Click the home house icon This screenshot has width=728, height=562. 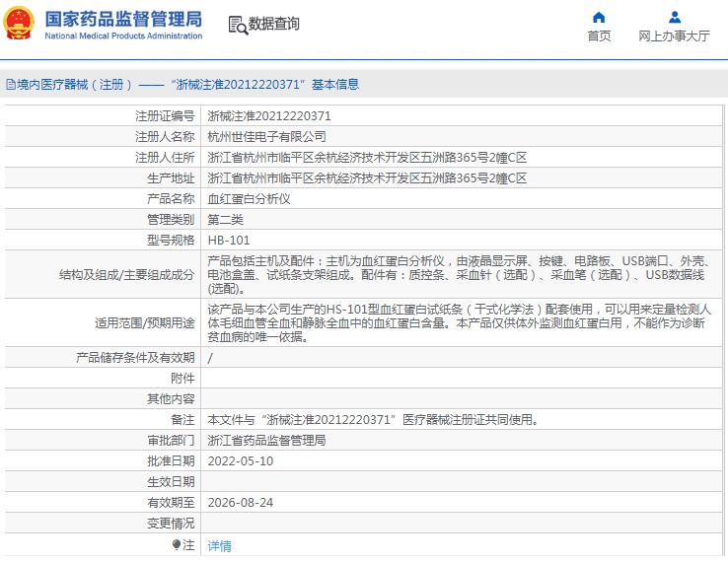(x=599, y=17)
